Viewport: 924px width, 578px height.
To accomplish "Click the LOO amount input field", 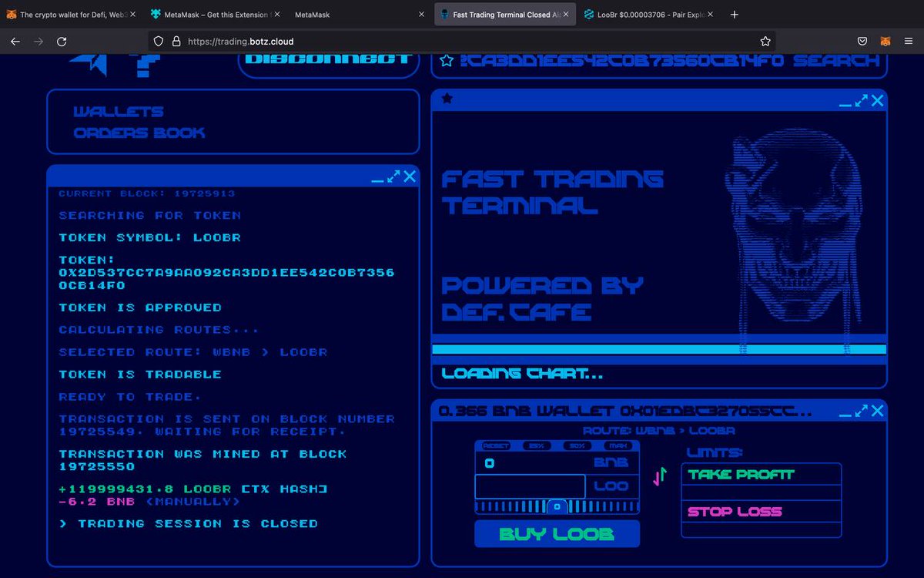I will coord(531,486).
